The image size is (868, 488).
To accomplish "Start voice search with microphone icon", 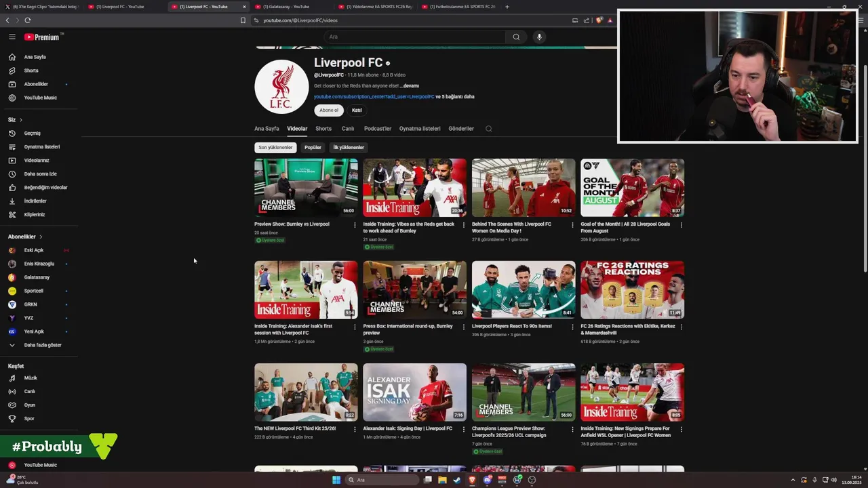I will tap(539, 37).
